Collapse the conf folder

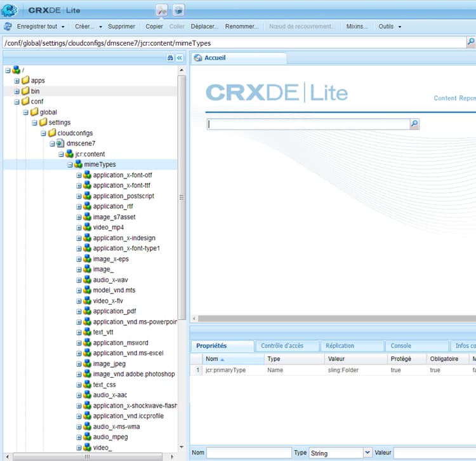[17, 102]
